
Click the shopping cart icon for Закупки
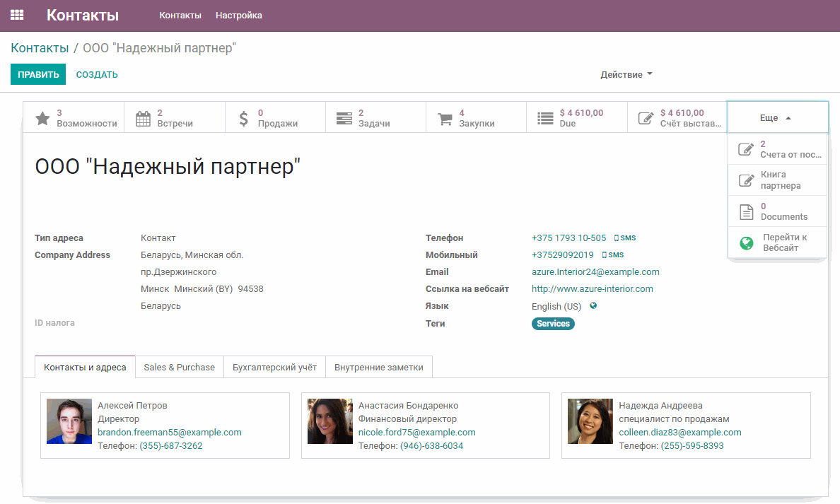445,118
